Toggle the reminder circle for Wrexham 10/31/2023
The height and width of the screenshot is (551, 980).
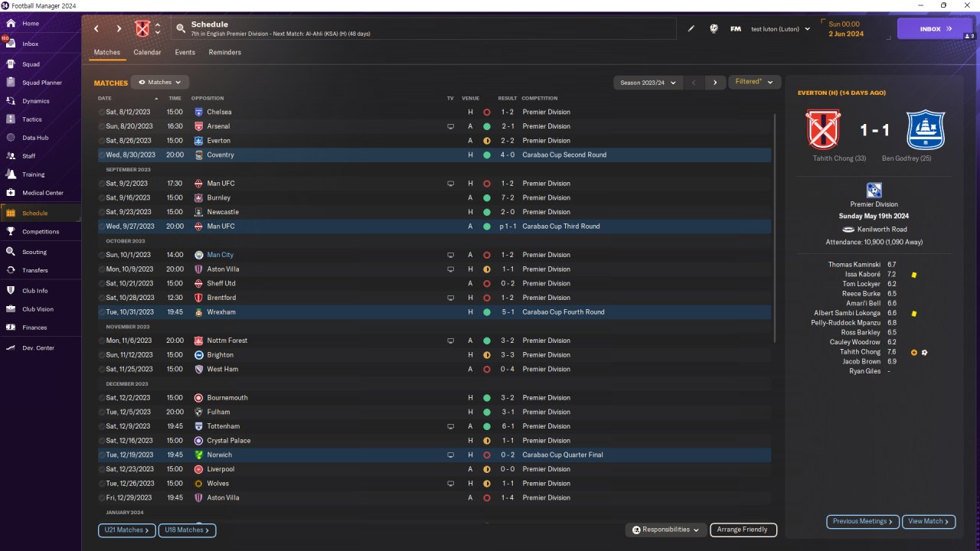[102, 312]
